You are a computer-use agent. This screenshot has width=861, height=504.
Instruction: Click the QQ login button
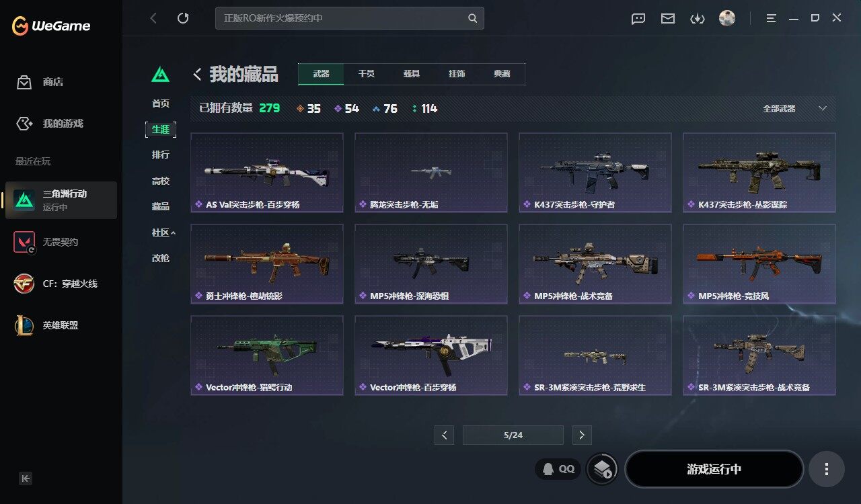tap(558, 469)
